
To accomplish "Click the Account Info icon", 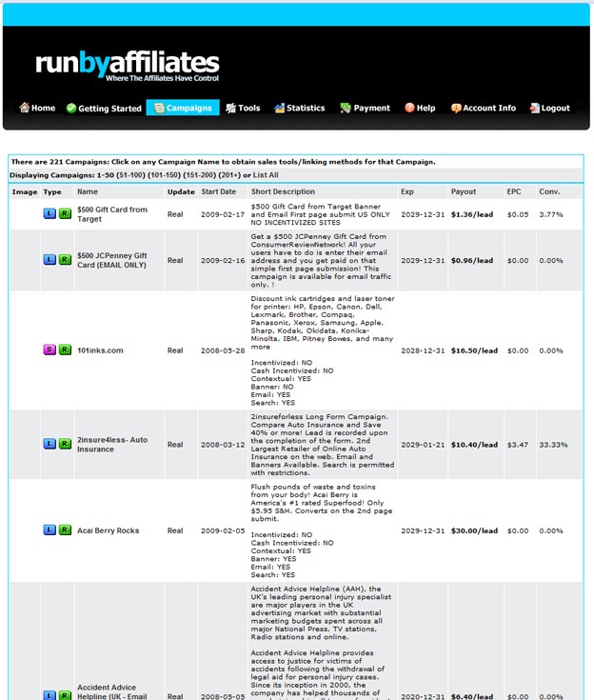I will 456,108.
